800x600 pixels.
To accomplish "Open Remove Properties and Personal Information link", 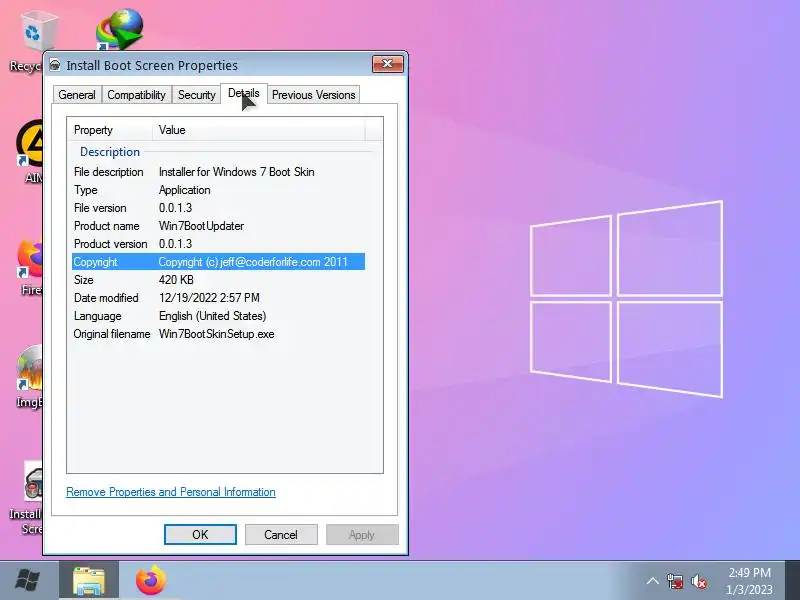I will point(171,492).
